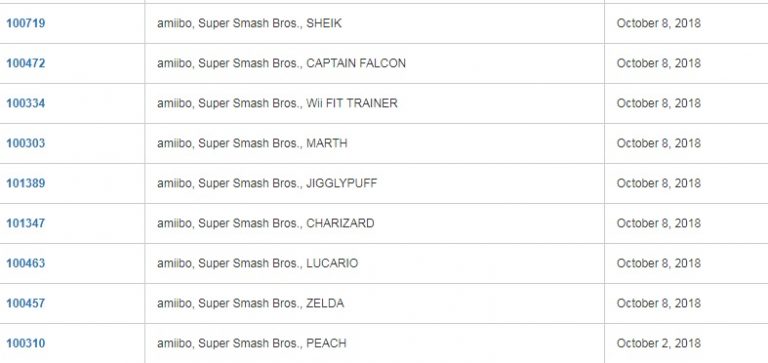
Task: Click the Wii FIT TRAINER description
Action: 277,103
